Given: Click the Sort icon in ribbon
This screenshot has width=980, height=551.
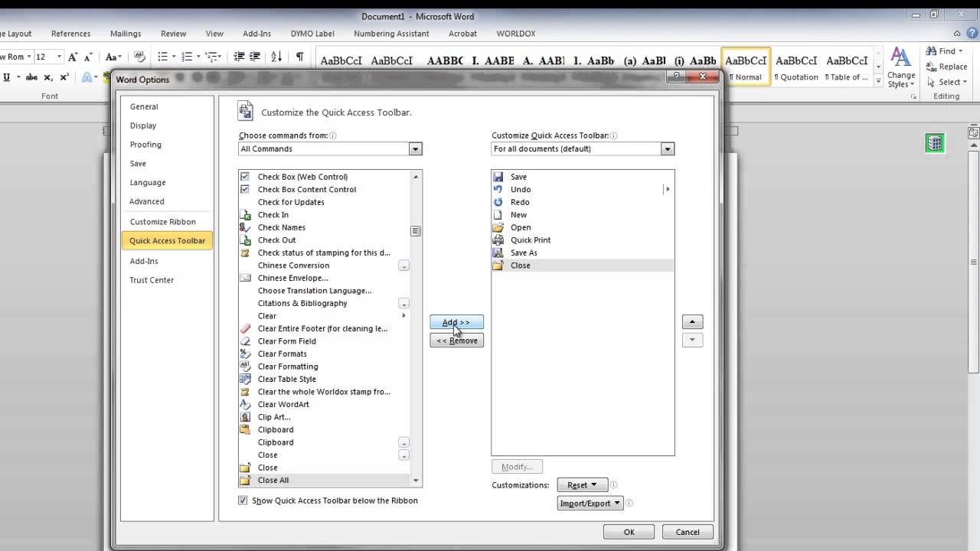Looking at the screenshot, I should pos(276,57).
